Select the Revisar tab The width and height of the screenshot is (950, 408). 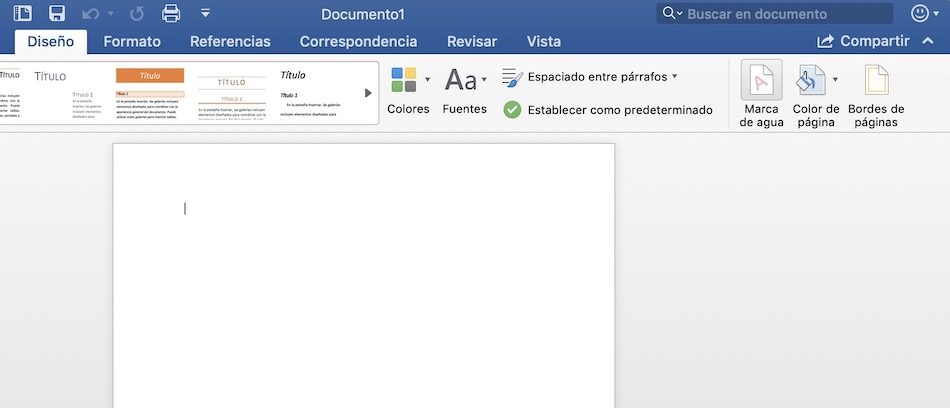(x=472, y=41)
